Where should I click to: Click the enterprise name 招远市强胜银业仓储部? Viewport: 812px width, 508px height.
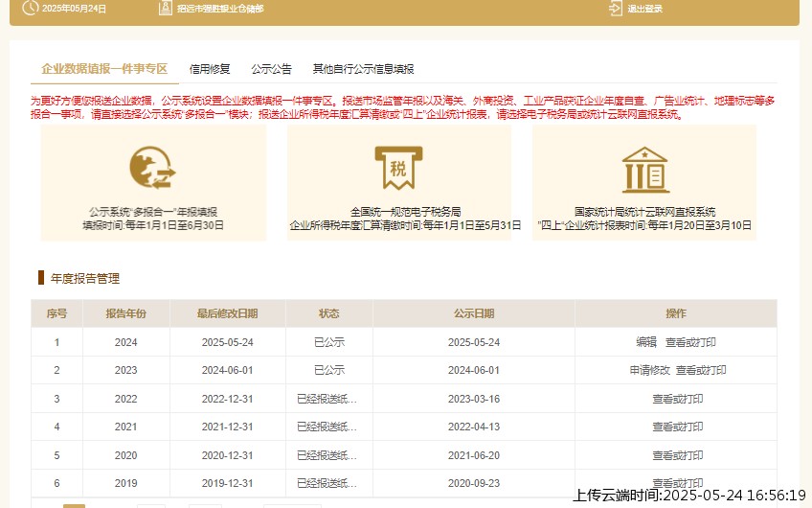[x=220, y=9]
